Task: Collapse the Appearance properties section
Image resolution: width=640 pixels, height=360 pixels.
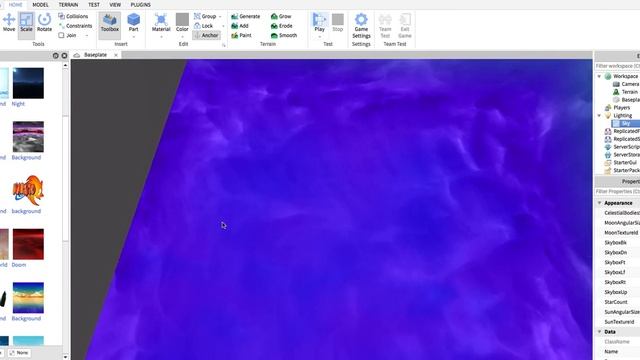Action: pos(600,203)
